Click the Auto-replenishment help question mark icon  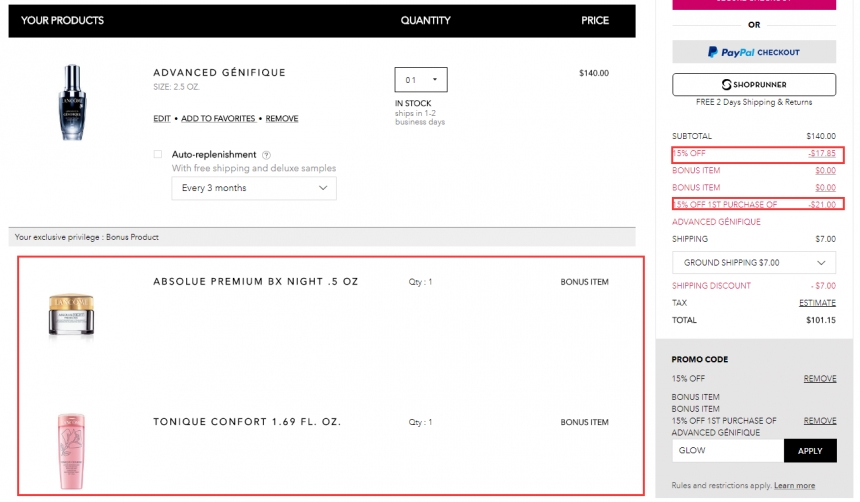pos(267,155)
